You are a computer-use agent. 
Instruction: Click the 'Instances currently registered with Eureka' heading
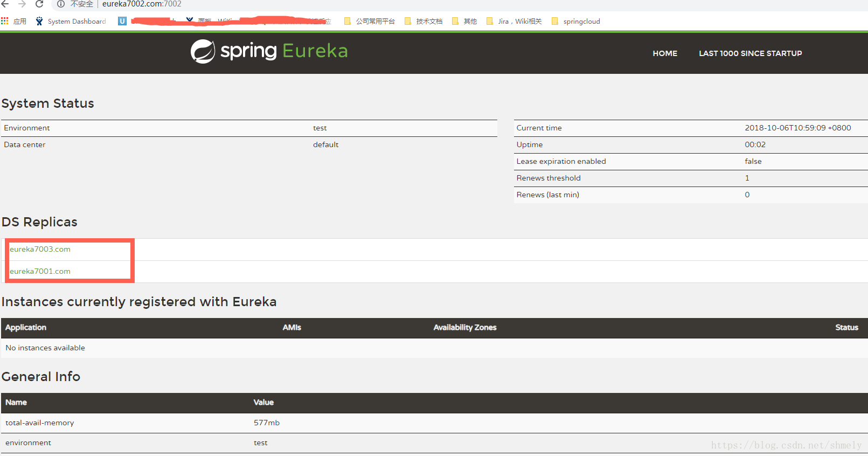[x=139, y=302]
